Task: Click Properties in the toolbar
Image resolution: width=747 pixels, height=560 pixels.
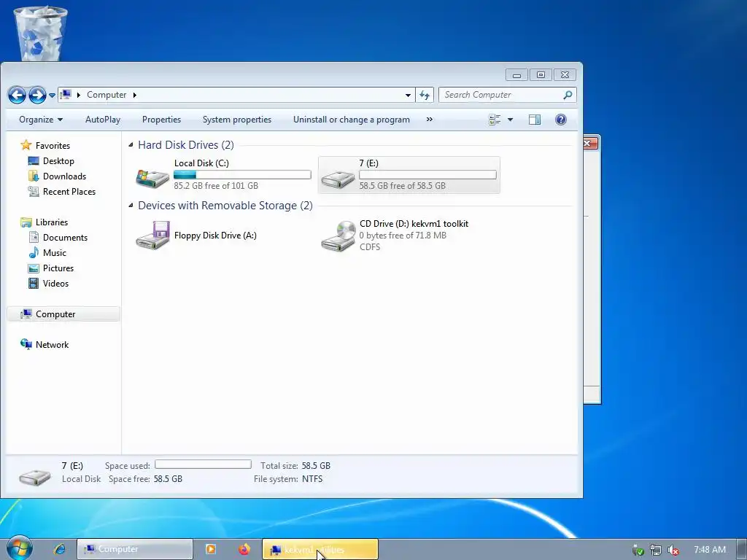Action: (161, 120)
